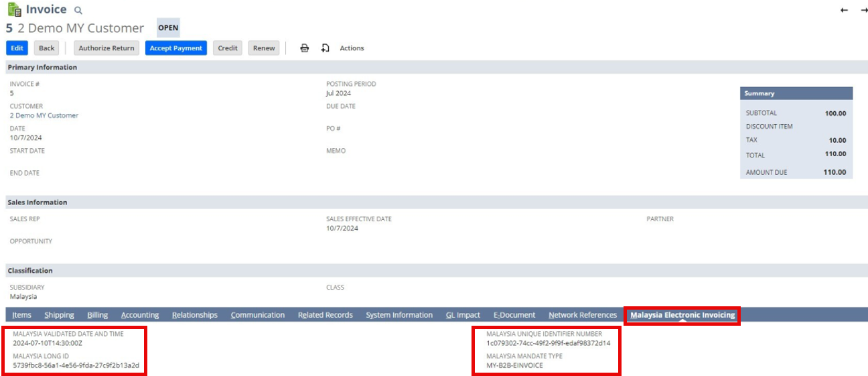Open the Malaysia Electronic Invoicing tab

pyautogui.click(x=682, y=315)
